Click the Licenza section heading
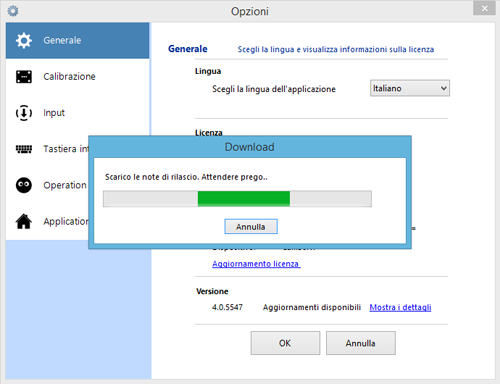Image resolution: width=500 pixels, height=384 pixels. pos(209,132)
